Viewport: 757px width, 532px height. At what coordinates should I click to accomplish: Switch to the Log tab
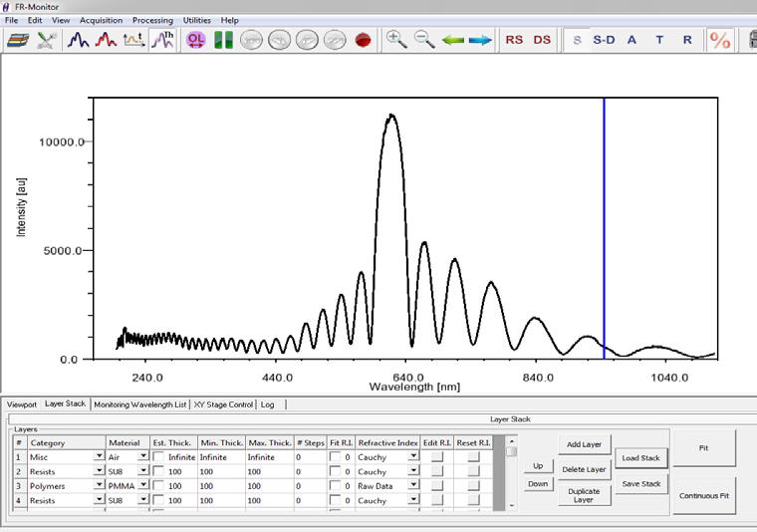[268, 404]
